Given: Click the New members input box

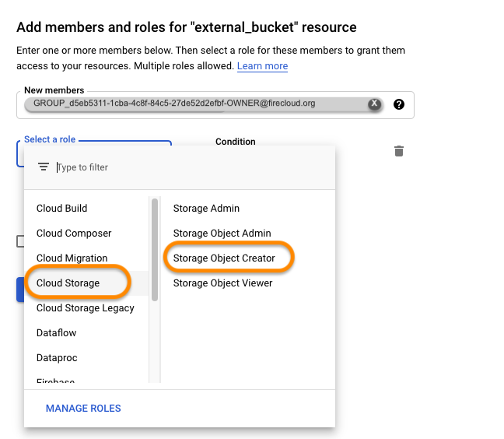Looking at the screenshot, I should pos(215,105).
